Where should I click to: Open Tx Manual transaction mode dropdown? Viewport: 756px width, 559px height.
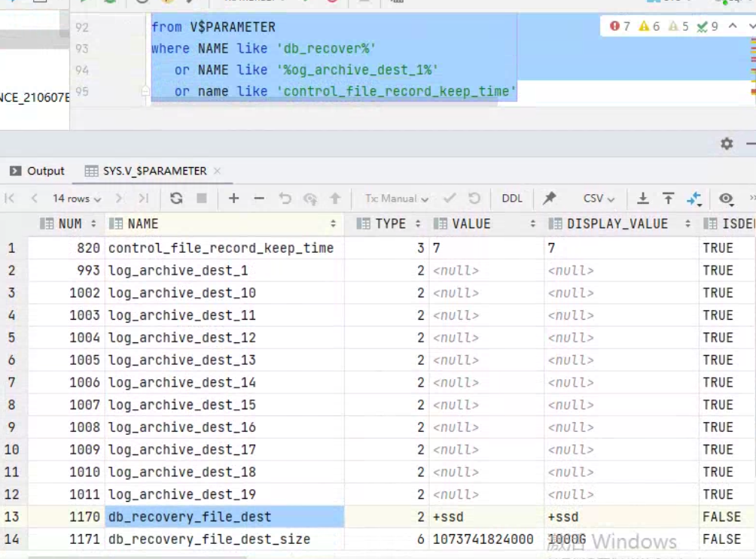click(396, 199)
